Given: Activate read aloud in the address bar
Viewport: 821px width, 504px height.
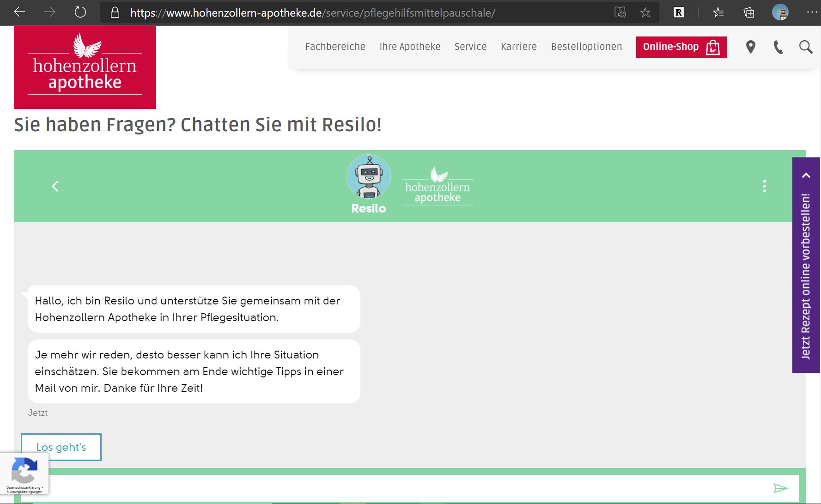Looking at the screenshot, I should click(621, 12).
